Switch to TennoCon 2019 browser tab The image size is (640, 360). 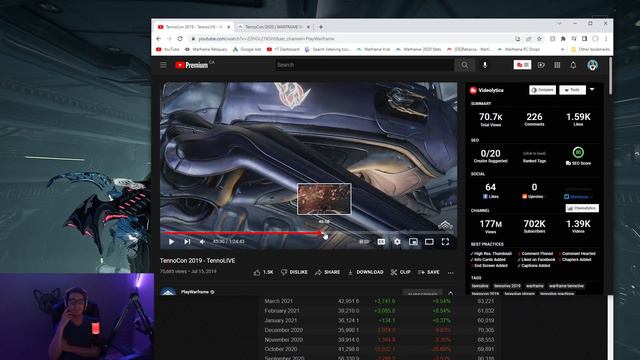(193, 27)
